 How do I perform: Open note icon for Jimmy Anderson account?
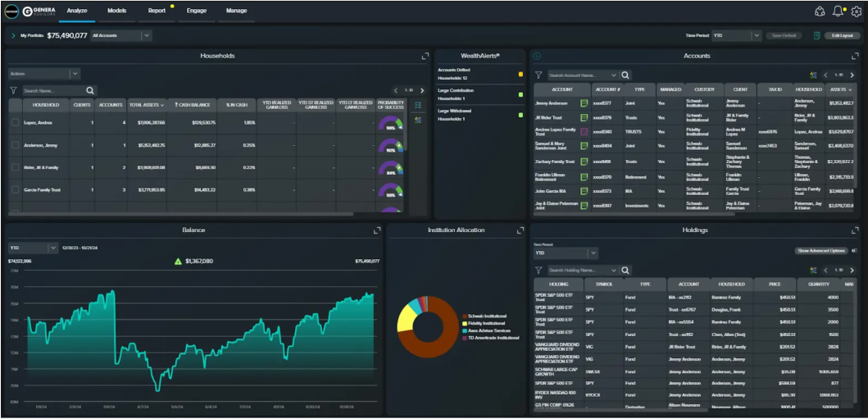click(584, 103)
